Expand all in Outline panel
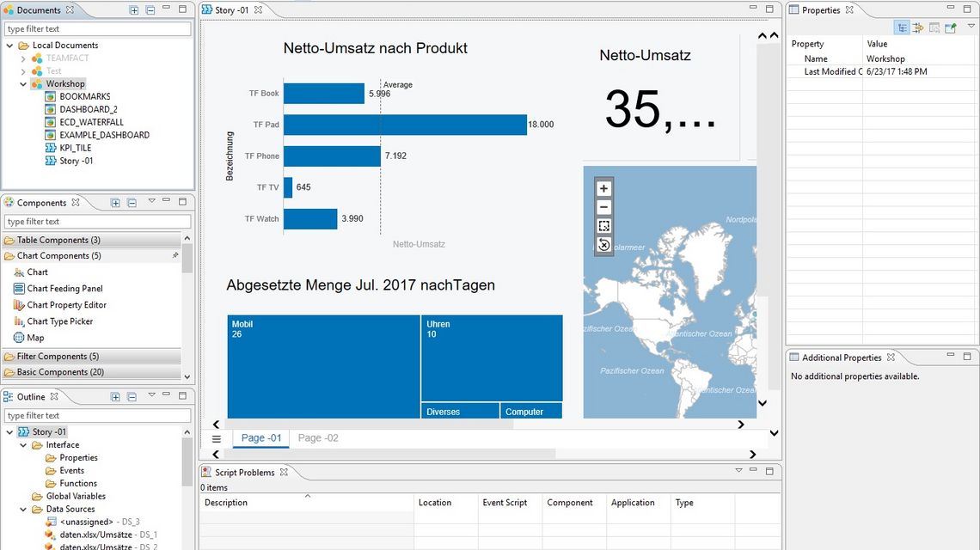The image size is (980, 550). pyautogui.click(x=116, y=396)
